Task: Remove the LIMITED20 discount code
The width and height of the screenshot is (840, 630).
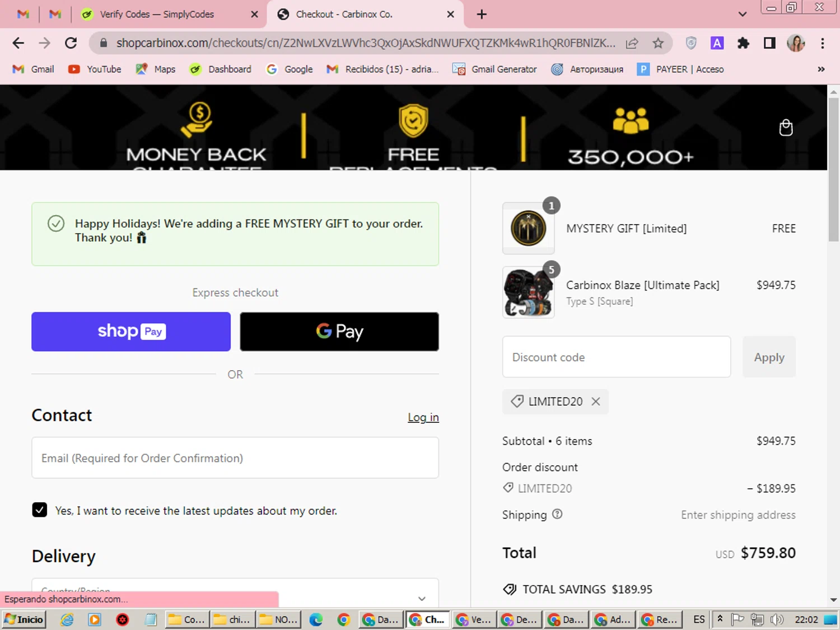Action: point(596,402)
